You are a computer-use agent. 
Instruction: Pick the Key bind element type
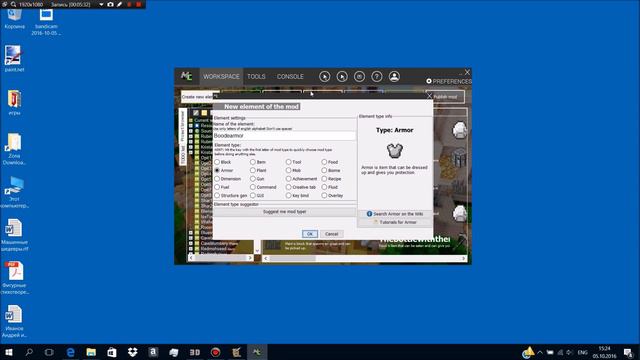coord(289,196)
